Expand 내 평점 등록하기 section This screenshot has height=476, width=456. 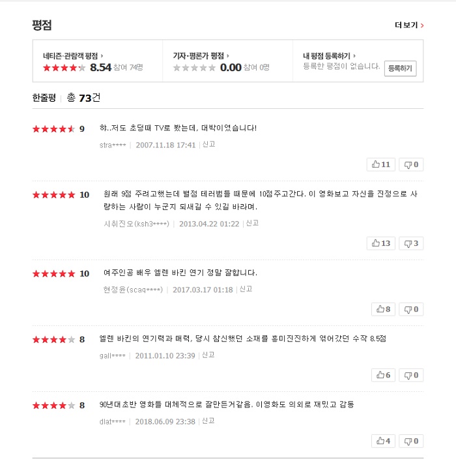point(329,56)
